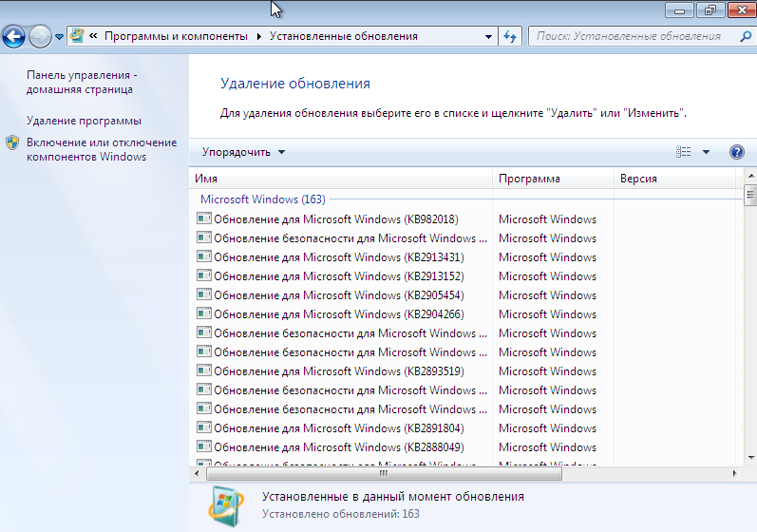The height and width of the screenshot is (532, 757).
Task: Change view with the view icon button
Action: click(x=683, y=152)
